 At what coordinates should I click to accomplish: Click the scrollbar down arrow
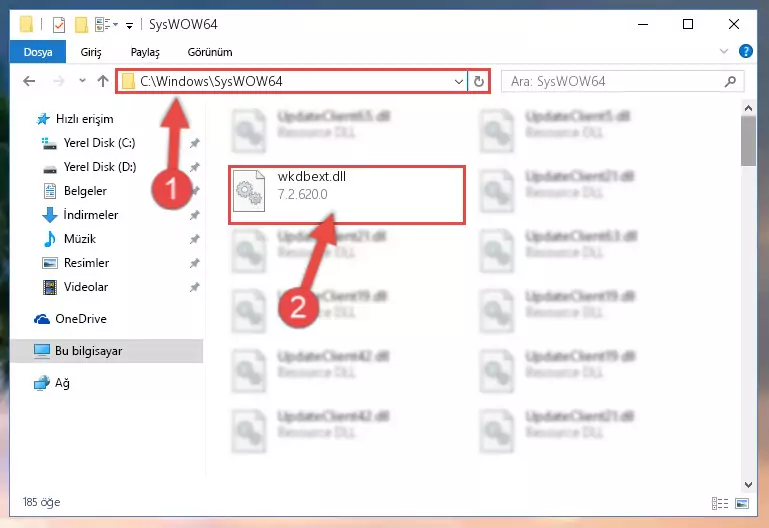tap(748, 485)
